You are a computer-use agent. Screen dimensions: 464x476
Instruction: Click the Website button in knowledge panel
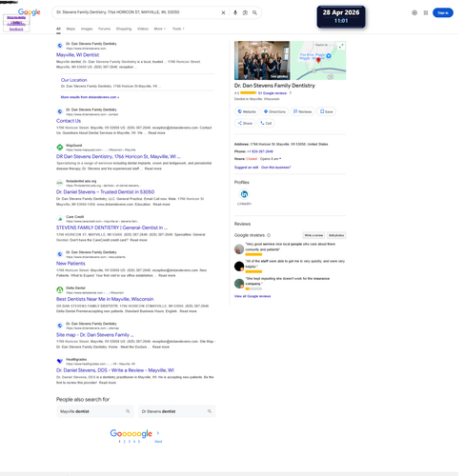247,111
